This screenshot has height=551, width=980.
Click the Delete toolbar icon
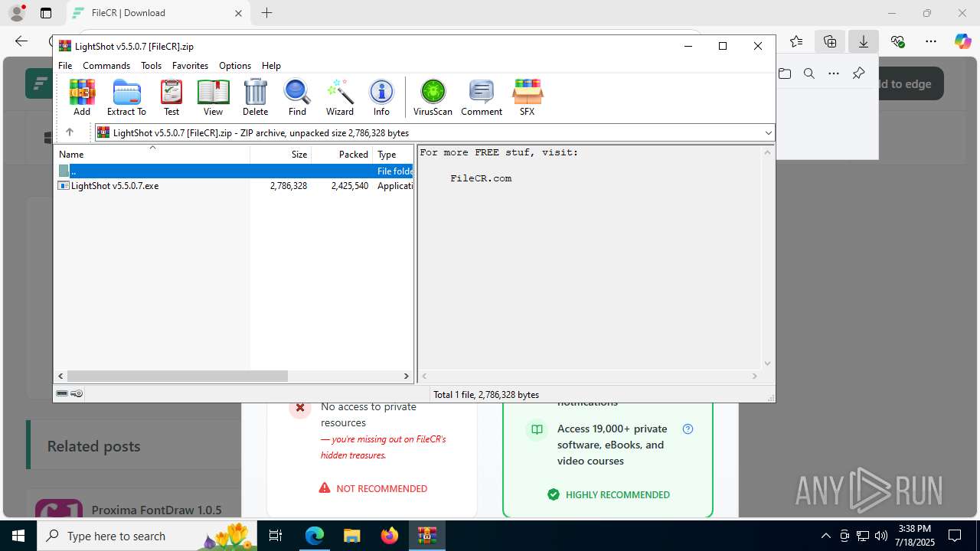coord(255,97)
